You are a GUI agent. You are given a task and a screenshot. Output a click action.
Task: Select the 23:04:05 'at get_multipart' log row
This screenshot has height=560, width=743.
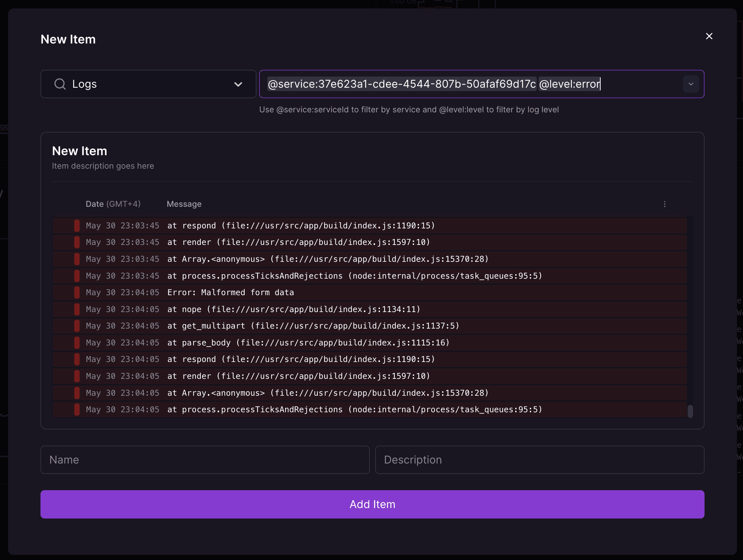369,326
